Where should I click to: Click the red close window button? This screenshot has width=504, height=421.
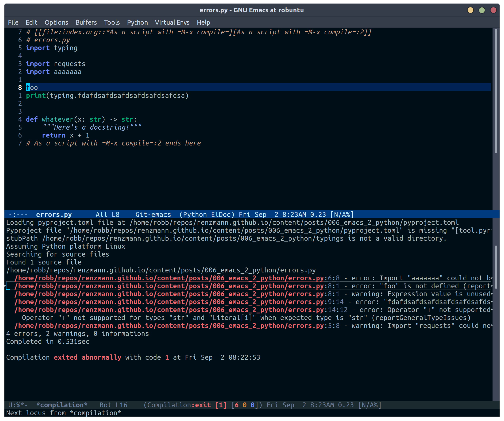(493, 10)
